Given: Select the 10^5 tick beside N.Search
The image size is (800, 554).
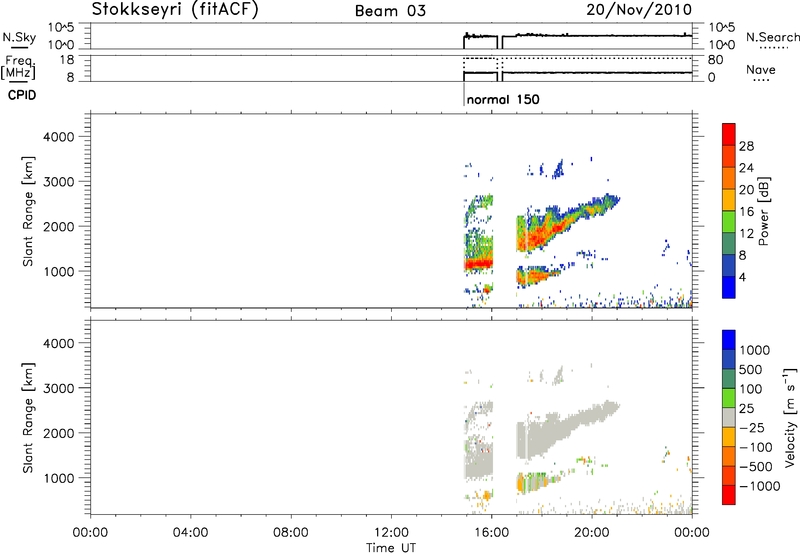Looking at the screenshot, I should pyautogui.click(x=722, y=27).
